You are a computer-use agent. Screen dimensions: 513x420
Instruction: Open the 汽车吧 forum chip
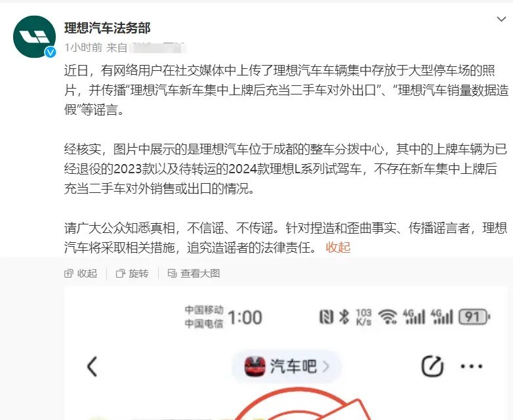287,366
